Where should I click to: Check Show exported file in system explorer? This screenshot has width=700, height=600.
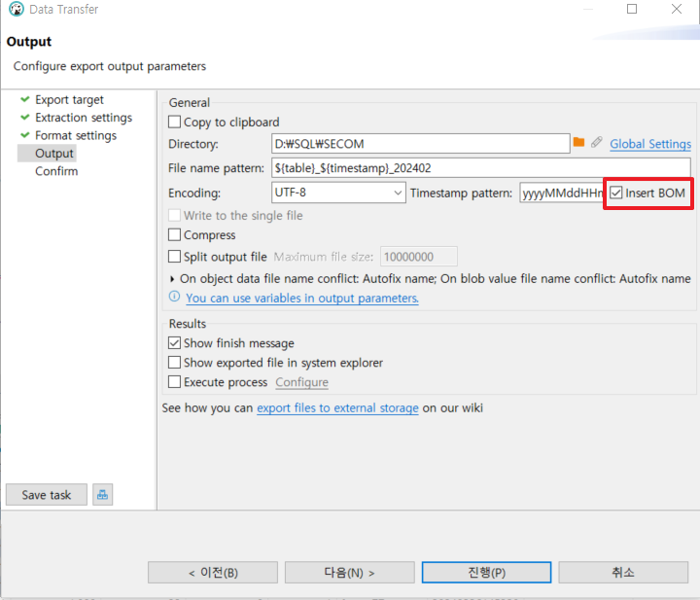pos(174,362)
